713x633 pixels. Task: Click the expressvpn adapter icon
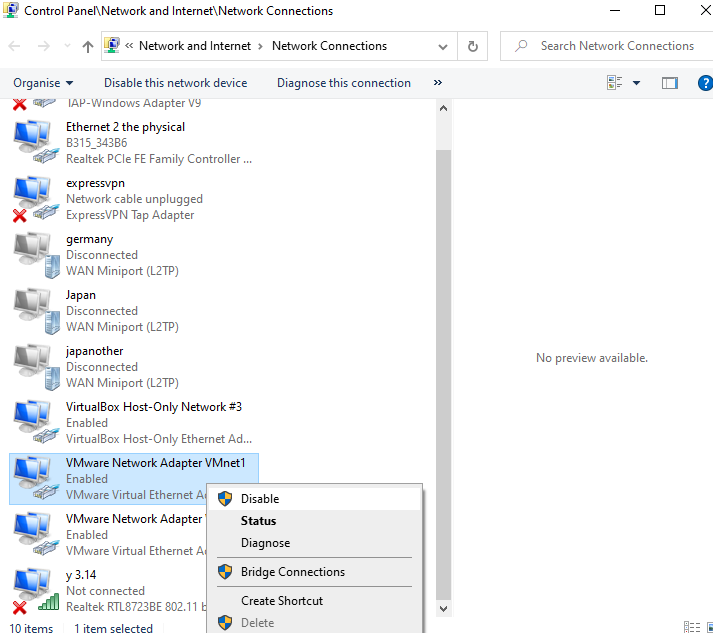[36, 199]
